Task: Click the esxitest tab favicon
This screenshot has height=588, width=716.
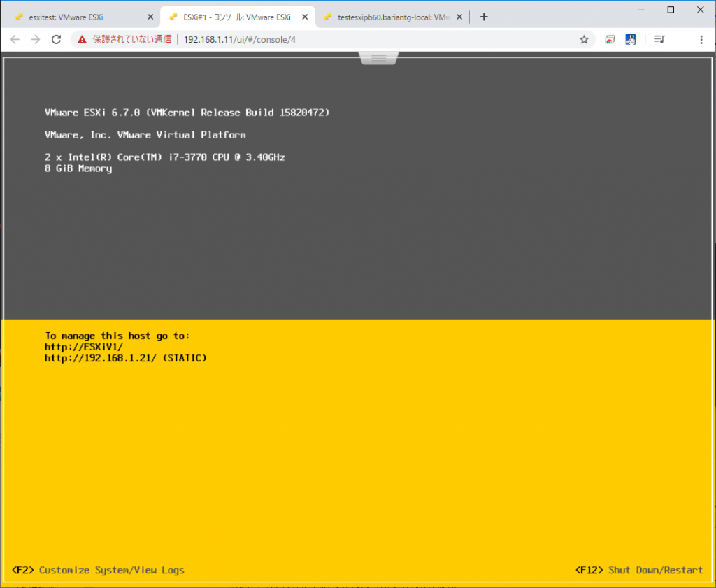Action: tap(19, 17)
